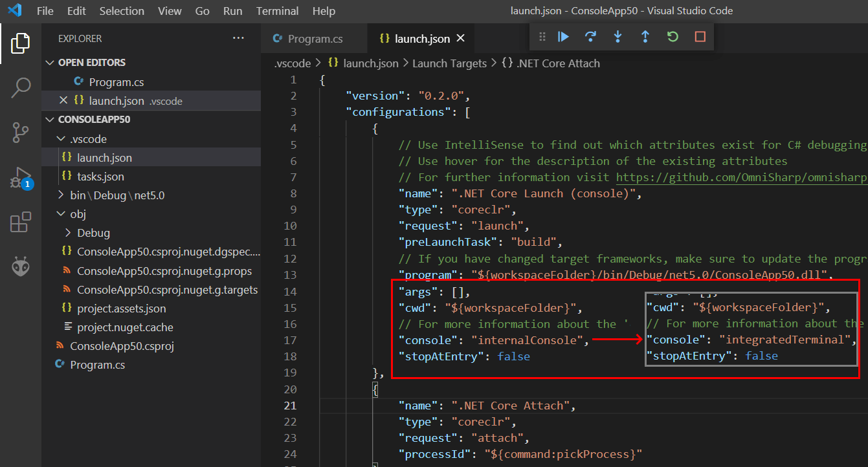Open the Run menu

click(x=232, y=11)
